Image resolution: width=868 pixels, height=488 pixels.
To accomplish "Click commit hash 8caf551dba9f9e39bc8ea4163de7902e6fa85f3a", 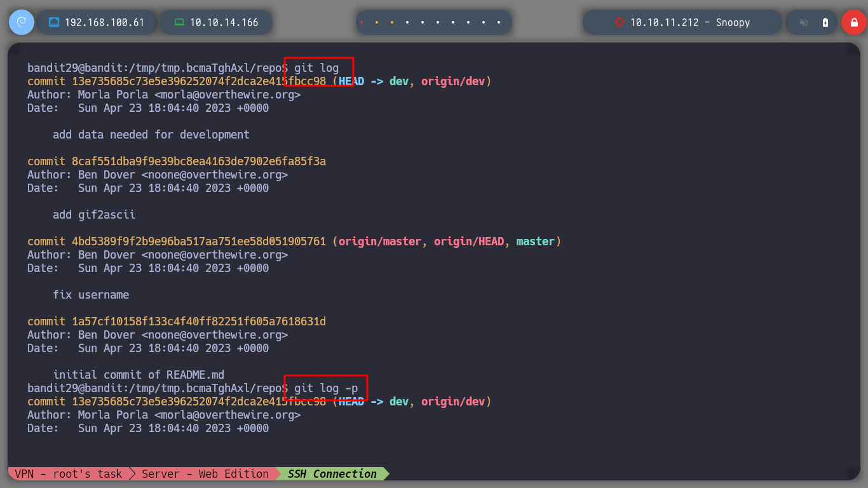I will [199, 161].
